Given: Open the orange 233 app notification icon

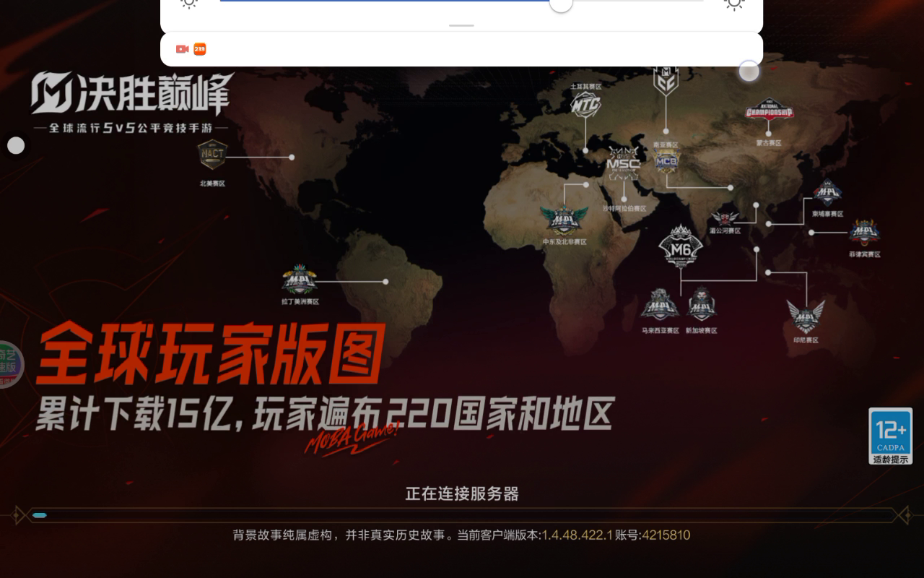Looking at the screenshot, I should click(x=200, y=49).
